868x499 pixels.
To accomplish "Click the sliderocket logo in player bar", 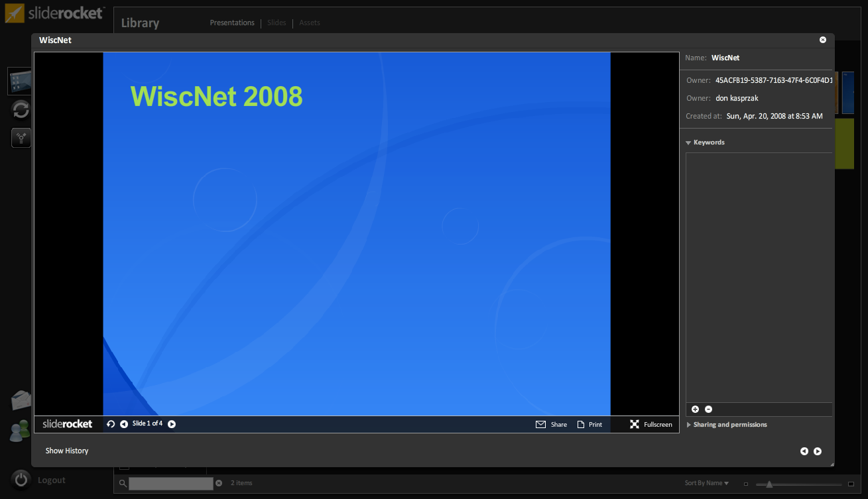I will (x=68, y=424).
